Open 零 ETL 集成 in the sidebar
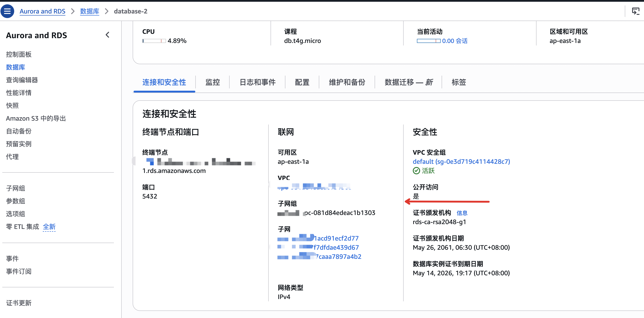The image size is (644, 318). 22,227
